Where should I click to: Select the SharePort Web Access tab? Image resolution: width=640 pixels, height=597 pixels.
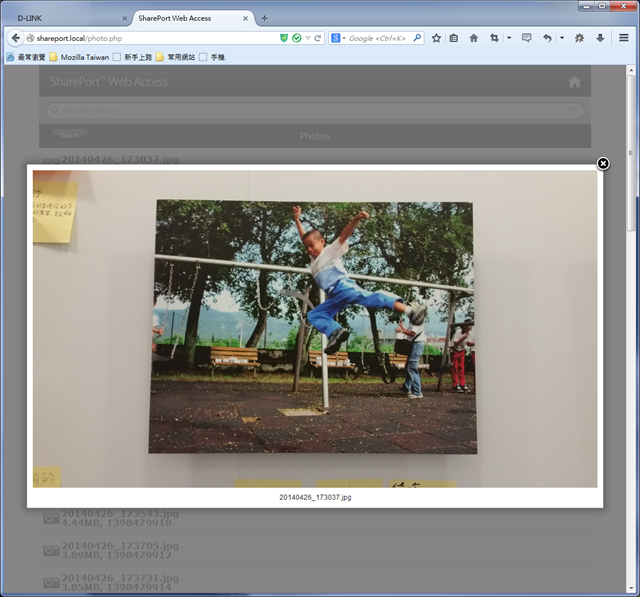(x=192, y=18)
